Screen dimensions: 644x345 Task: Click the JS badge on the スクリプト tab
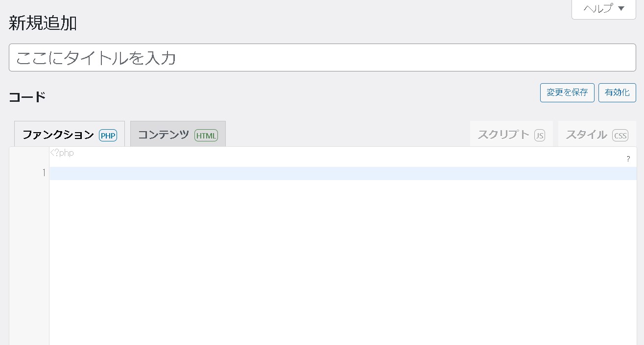539,136
